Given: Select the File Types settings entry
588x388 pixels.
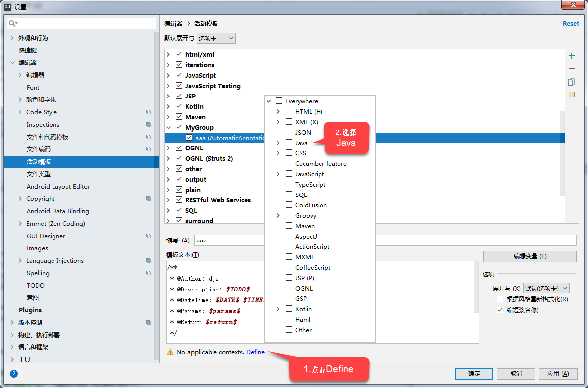Looking at the screenshot, I should coord(39,174).
